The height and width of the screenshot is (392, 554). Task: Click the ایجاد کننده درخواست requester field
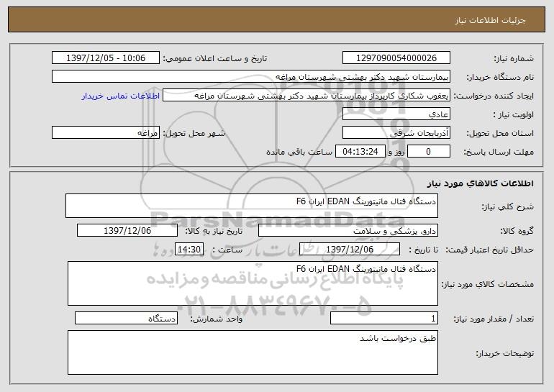point(306,96)
